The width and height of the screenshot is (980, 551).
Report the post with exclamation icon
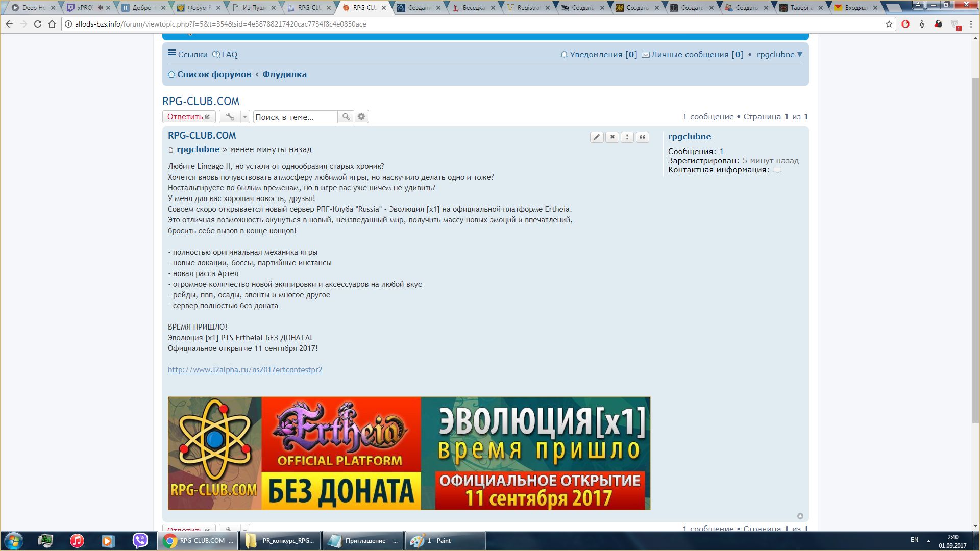627,137
